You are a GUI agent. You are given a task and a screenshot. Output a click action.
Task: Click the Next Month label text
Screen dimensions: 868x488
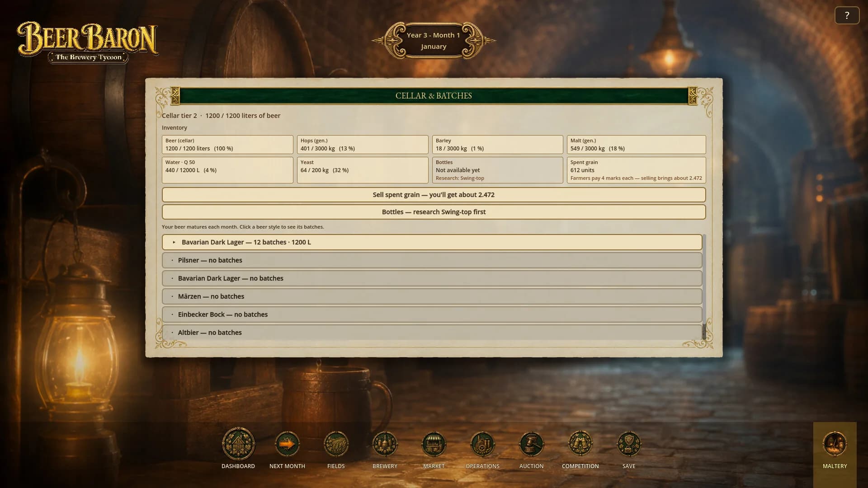(287, 466)
